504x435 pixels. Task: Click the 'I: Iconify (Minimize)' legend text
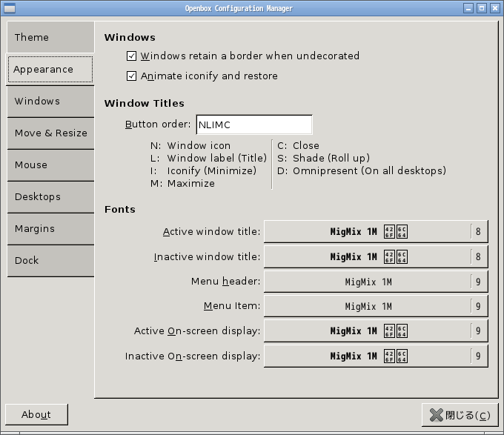203,170
